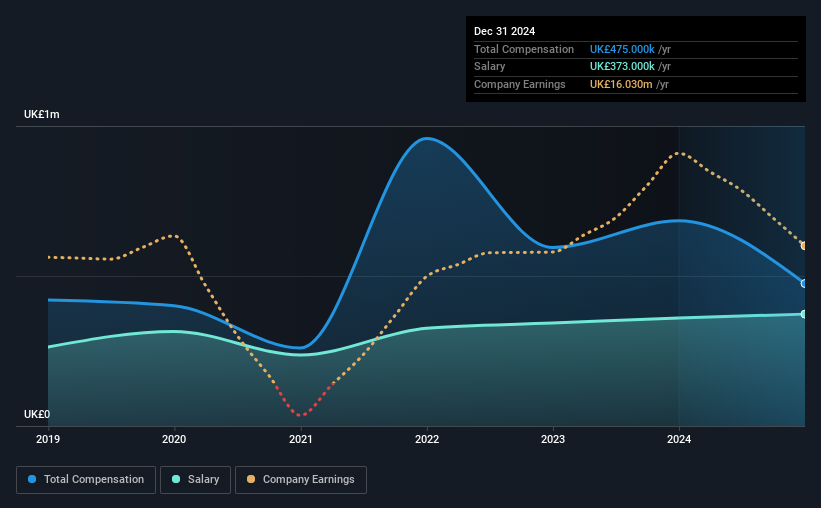Click the earnings peak point at 2024
Screen dimensions: 821x508
click(x=679, y=153)
